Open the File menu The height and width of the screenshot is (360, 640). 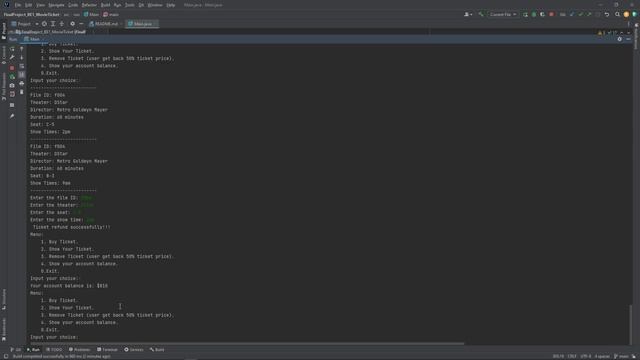point(18,5)
